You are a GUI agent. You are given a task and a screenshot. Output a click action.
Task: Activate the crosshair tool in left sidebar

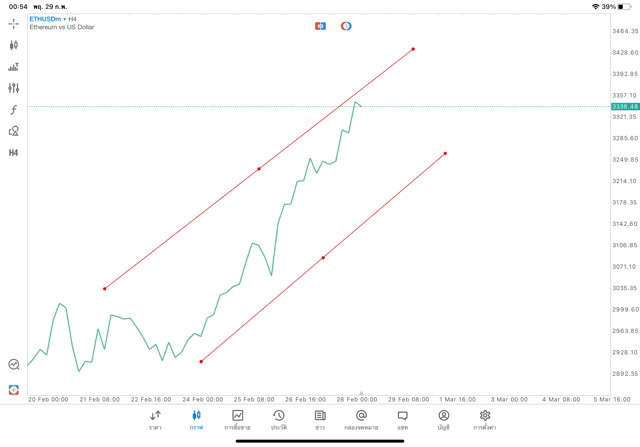pos(14,23)
